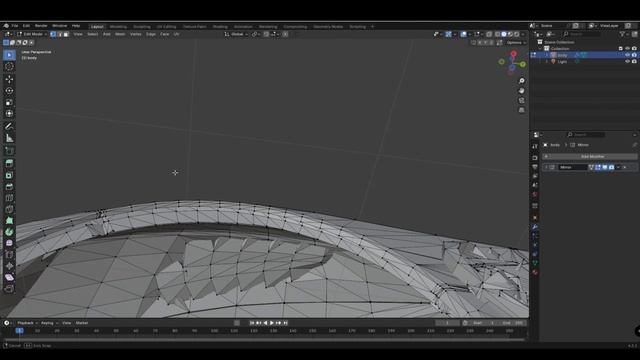The width and height of the screenshot is (640, 360).
Task: Open the viewport Options dropdown
Action: coord(516,42)
